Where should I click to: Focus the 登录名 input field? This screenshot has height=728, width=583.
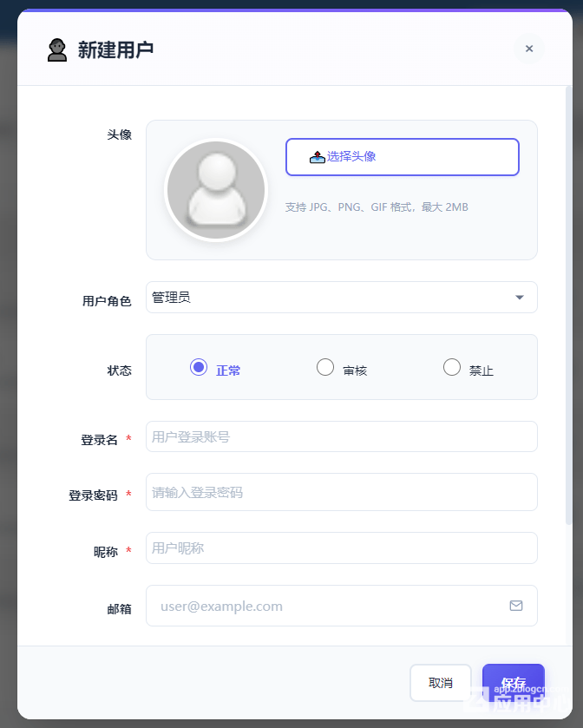tap(341, 437)
